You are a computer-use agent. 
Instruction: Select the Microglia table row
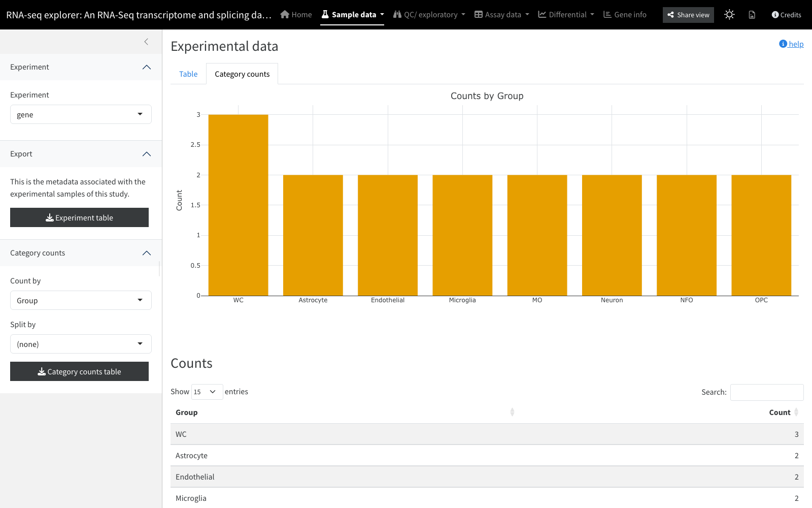tap(487, 498)
